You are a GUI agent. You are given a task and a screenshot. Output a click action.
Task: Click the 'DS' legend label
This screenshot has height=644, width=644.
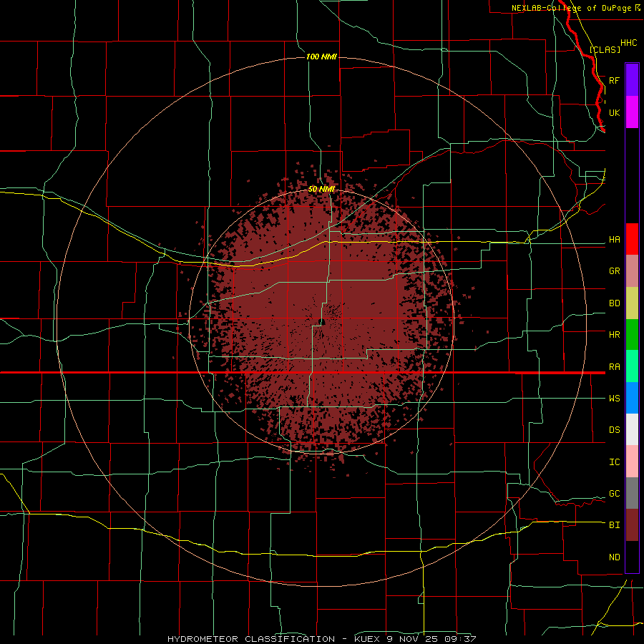pos(614,430)
